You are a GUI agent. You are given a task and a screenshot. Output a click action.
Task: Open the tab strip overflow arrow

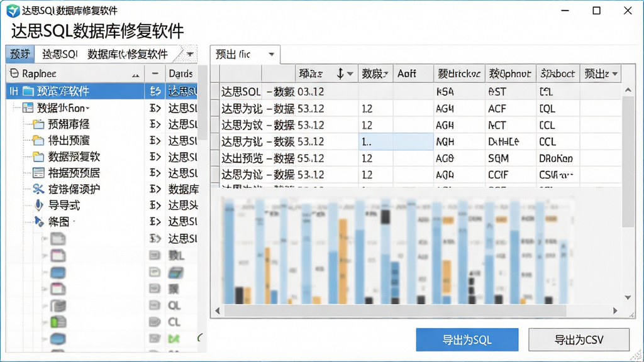(x=190, y=54)
